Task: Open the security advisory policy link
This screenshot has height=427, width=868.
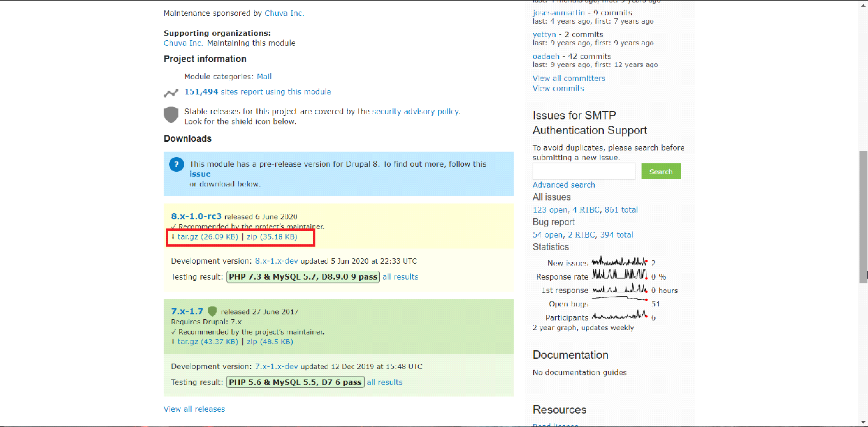Action: (415, 111)
